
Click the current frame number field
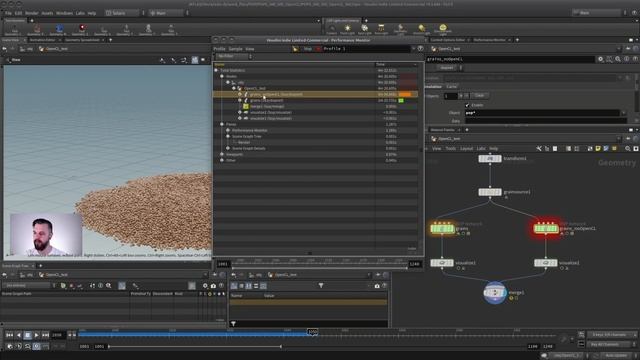click(x=58, y=335)
